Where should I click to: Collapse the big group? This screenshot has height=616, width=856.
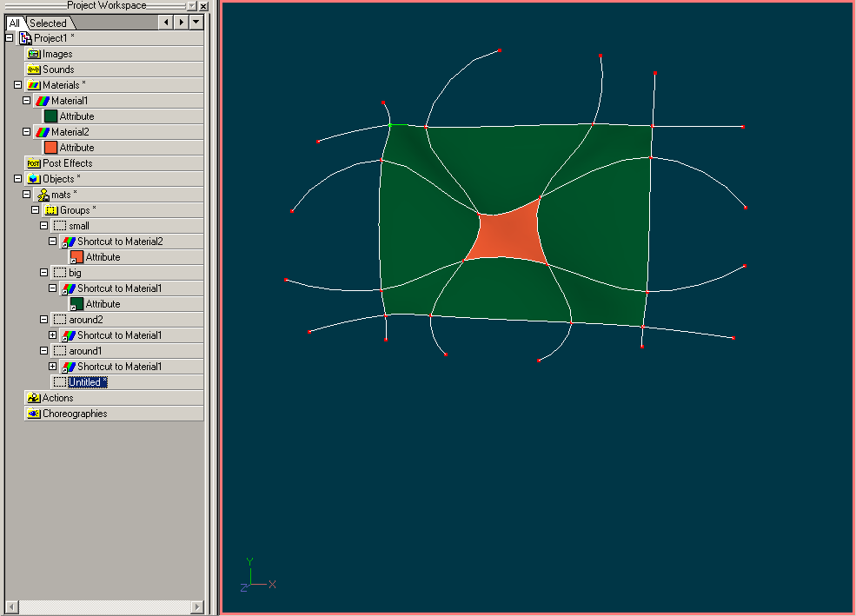point(44,273)
